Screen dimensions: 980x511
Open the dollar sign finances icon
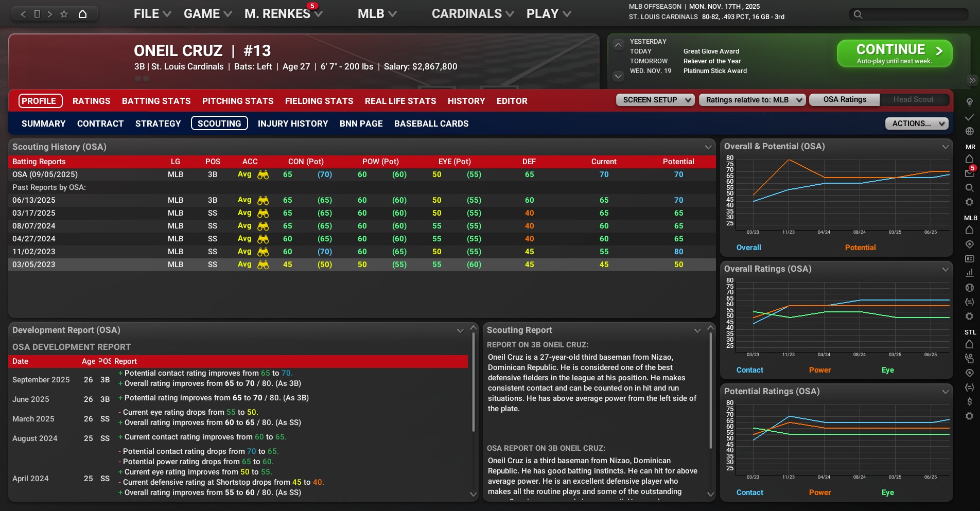(969, 401)
